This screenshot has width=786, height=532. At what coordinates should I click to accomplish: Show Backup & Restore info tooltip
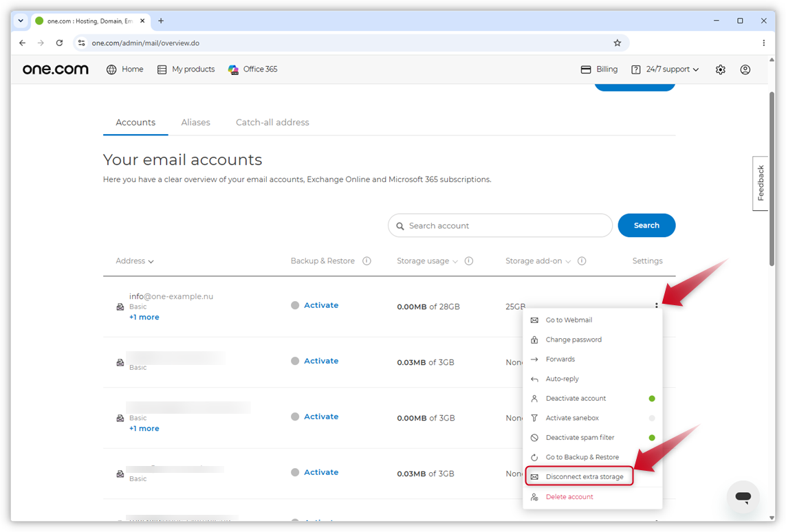[x=367, y=261]
